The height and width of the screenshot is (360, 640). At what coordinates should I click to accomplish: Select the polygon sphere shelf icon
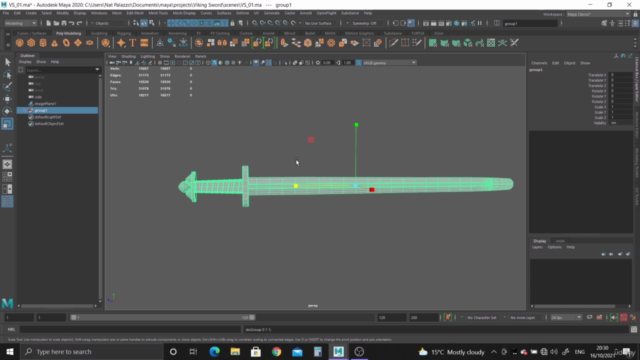19,43
